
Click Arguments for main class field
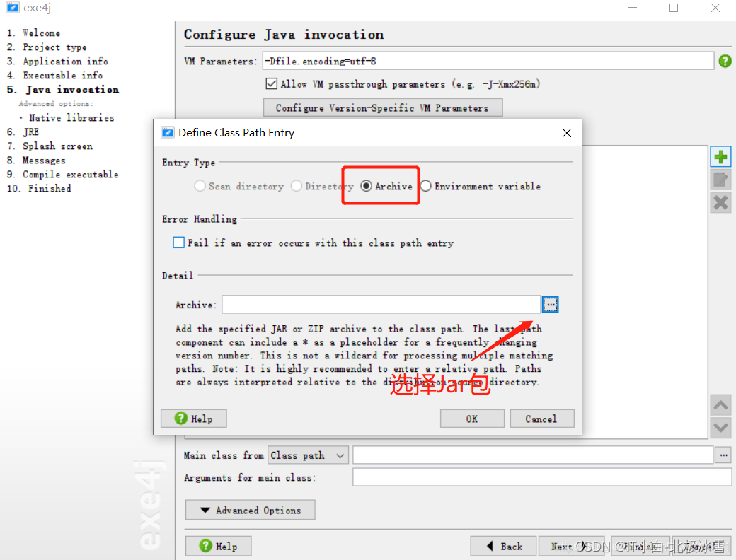coord(542,477)
